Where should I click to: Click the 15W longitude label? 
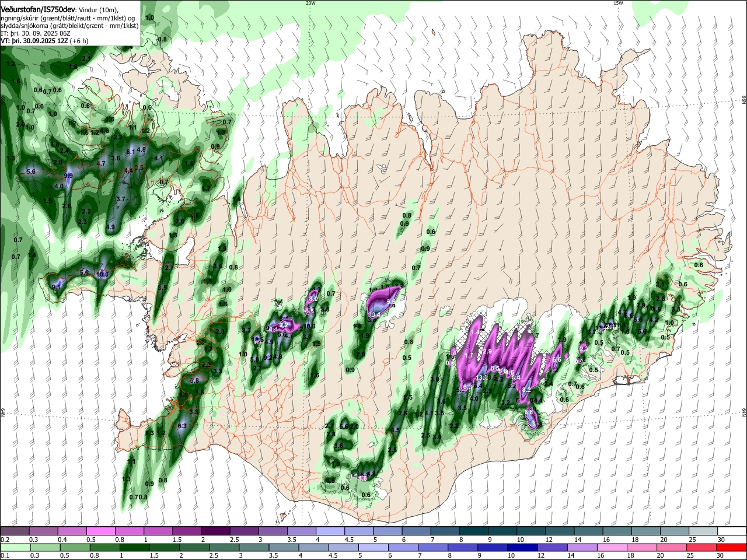click(618, 3)
